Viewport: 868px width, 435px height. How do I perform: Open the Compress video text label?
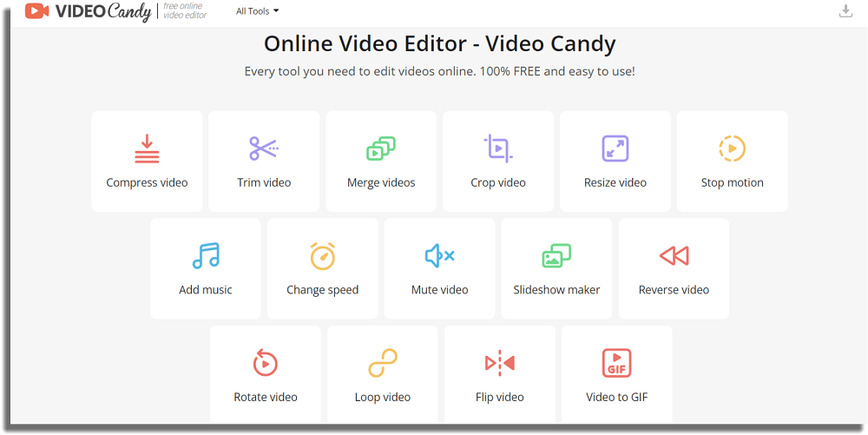click(147, 182)
